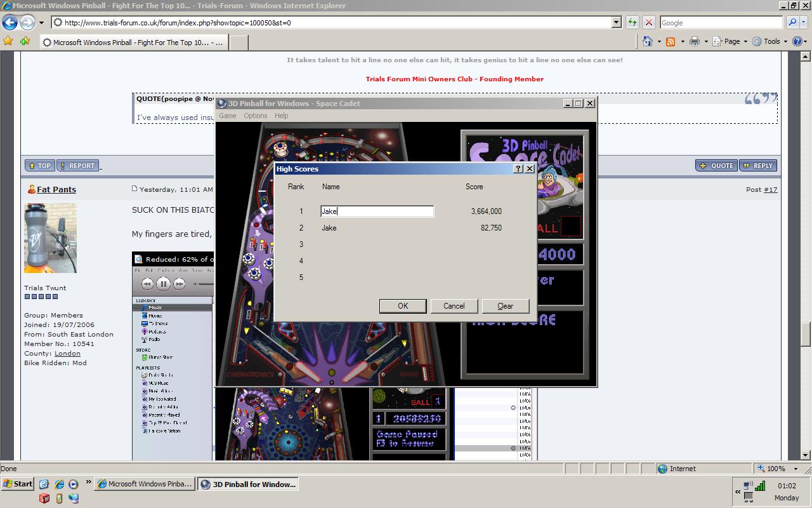Open the search provider dropdown arrow
The width and height of the screenshot is (812, 508).
(x=804, y=22)
